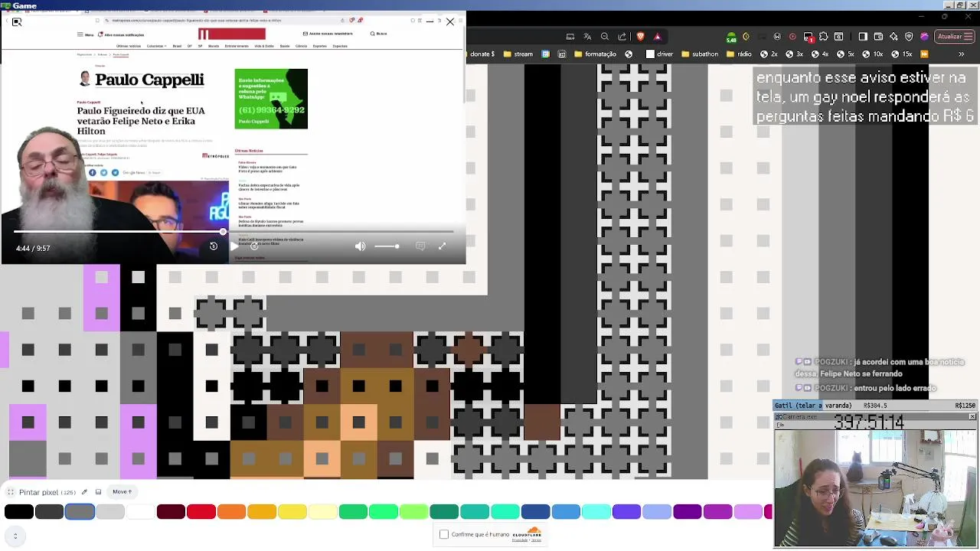Image resolution: width=980 pixels, height=551 pixels.
Task: Click the Brave Shields lion icon
Action: click(641, 36)
